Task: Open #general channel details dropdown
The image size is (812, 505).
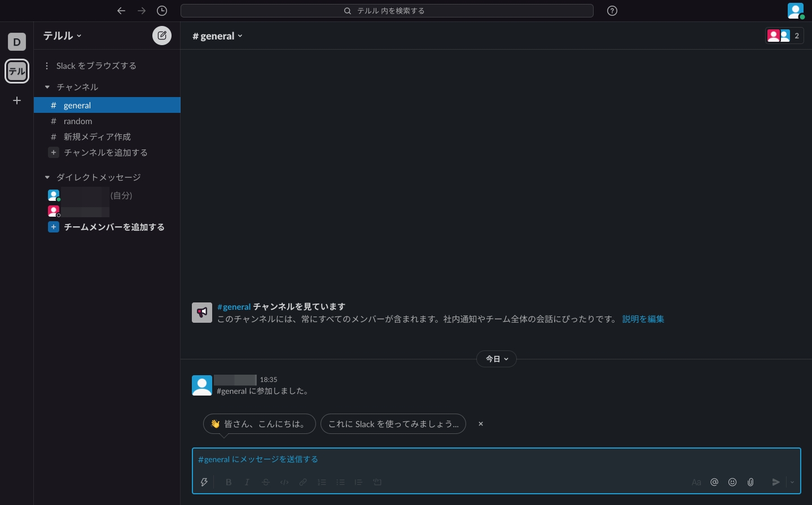Action: point(217,36)
